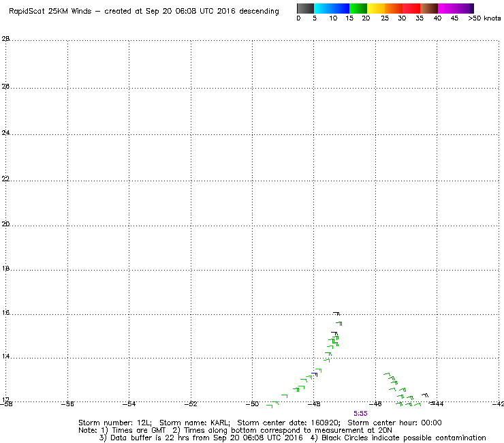The image size is (504, 443).
Task: Click the 'Storm center date: 160920;' text
Action: click(289, 423)
